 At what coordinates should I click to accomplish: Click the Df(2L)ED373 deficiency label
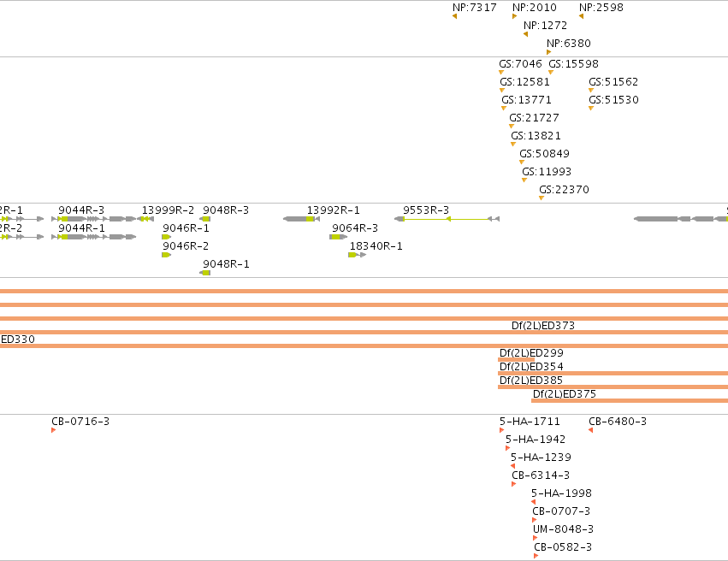pos(543,326)
